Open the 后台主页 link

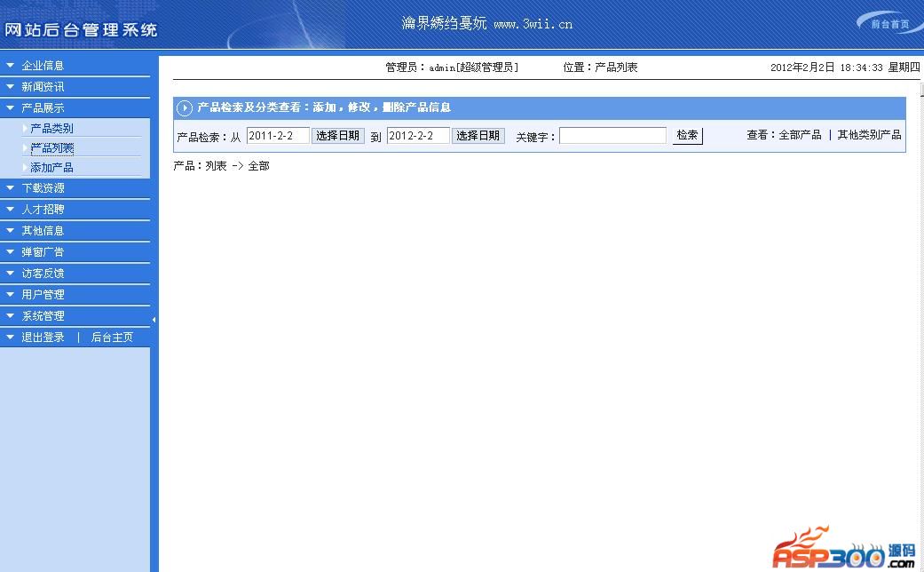coord(112,337)
